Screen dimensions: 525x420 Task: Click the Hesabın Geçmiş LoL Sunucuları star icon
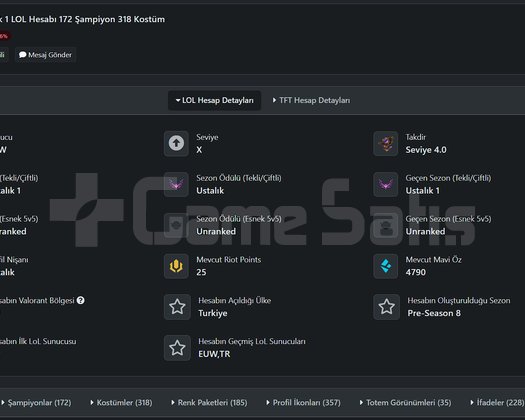pyautogui.click(x=177, y=348)
